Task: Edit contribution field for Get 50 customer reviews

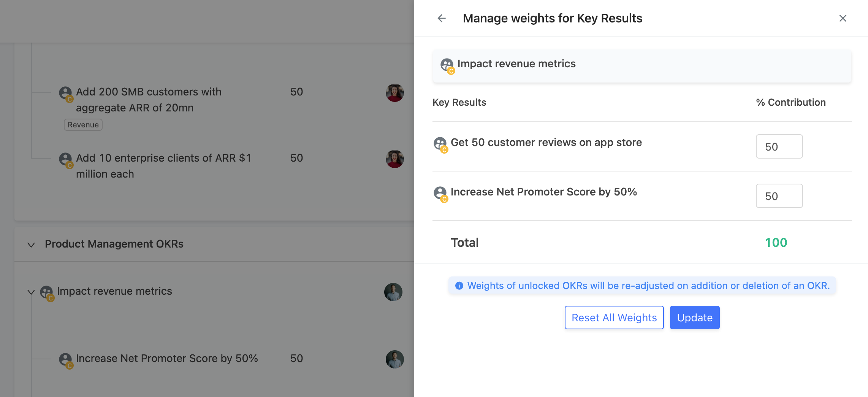Action: click(x=779, y=146)
